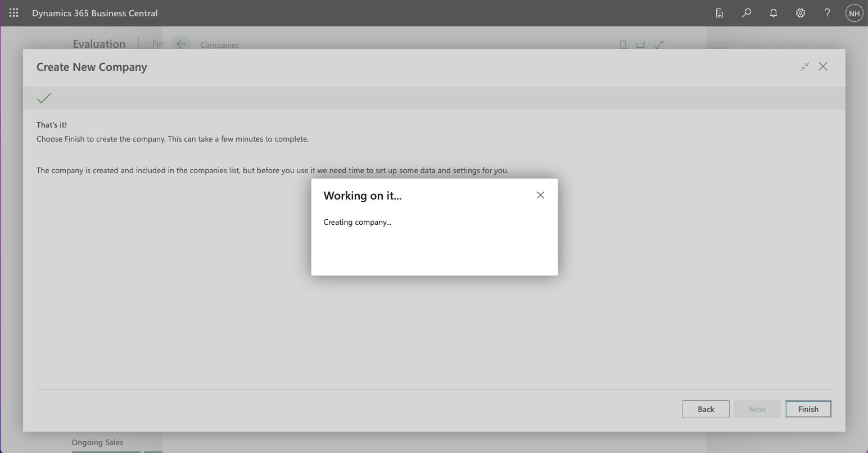
Task: Close the Working on it dialog
Action: (x=540, y=195)
